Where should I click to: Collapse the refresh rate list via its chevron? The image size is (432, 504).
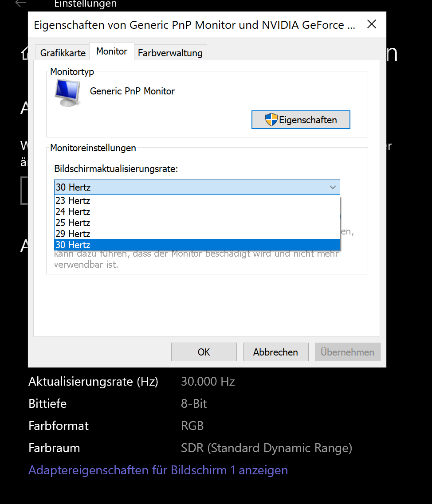333,187
